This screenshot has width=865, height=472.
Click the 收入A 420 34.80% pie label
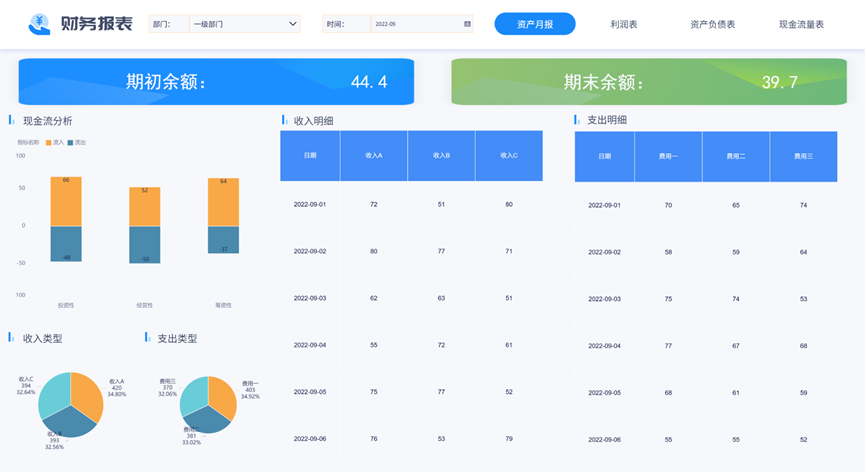coord(116,388)
